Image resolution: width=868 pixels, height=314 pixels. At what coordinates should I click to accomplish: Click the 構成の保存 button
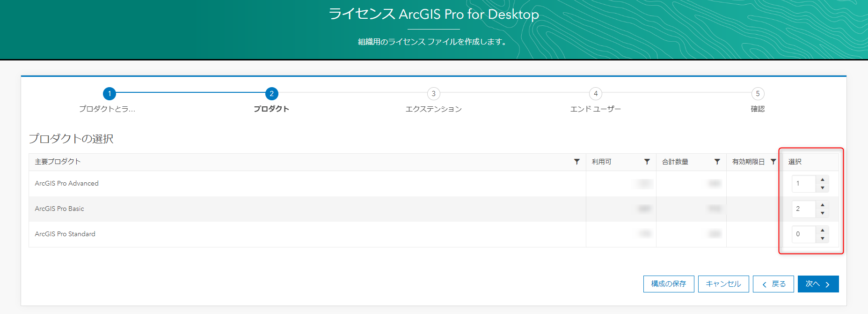pos(669,284)
